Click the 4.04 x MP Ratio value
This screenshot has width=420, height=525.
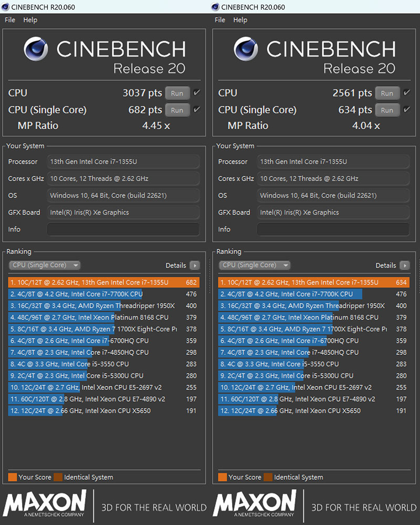click(366, 125)
